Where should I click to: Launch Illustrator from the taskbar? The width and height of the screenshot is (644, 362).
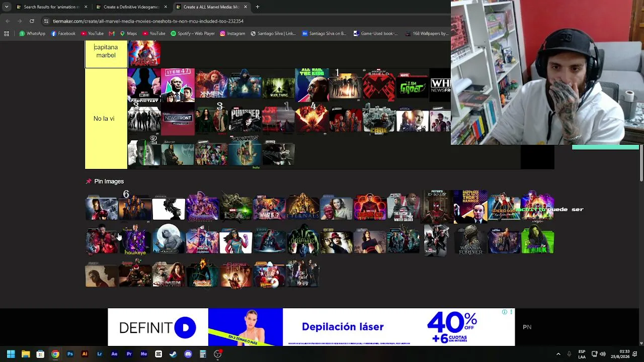coord(85,354)
